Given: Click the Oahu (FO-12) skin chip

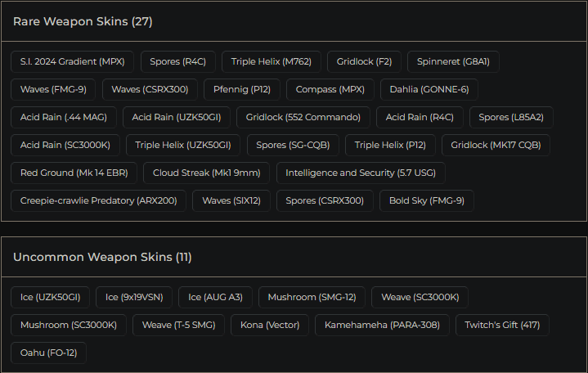Looking at the screenshot, I should pyautogui.click(x=49, y=353).
